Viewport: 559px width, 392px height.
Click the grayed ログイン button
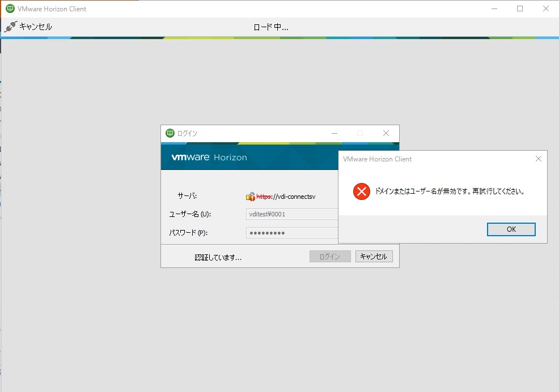[x=330, y=257]
